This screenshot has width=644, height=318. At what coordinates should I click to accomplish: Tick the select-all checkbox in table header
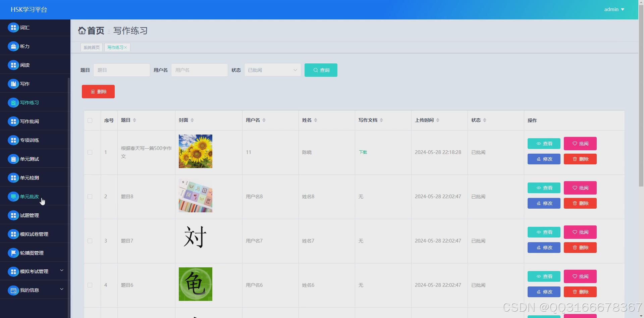pos(90,120)
